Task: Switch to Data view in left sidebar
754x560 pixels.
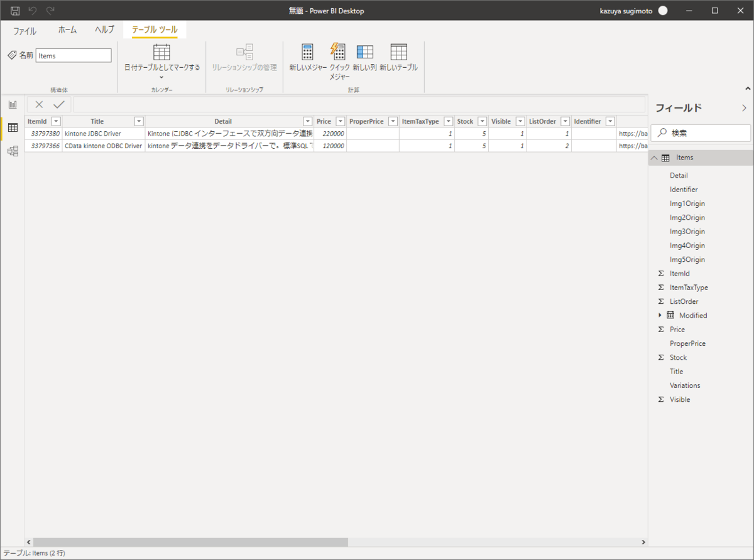Action: [13, 127]
